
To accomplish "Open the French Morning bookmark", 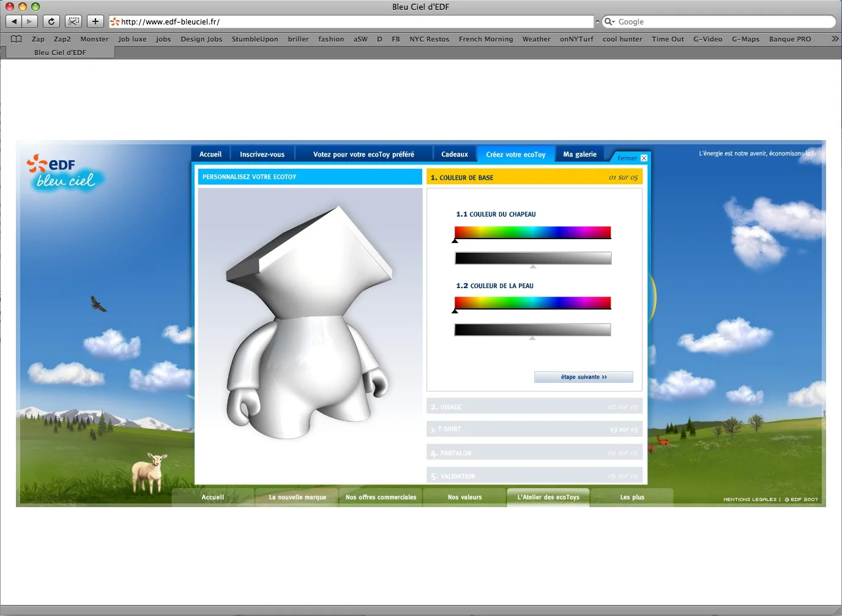I will (x=486, y=39).
